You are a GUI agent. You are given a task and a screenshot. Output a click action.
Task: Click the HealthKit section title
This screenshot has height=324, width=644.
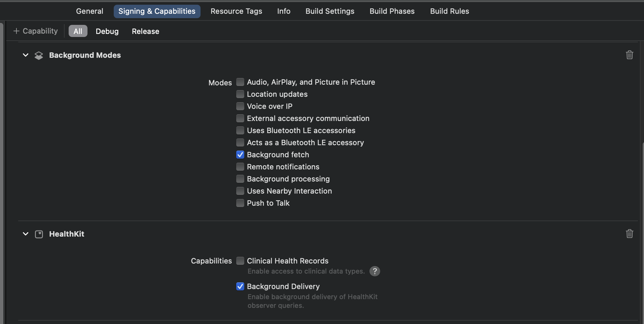[67, 234]
